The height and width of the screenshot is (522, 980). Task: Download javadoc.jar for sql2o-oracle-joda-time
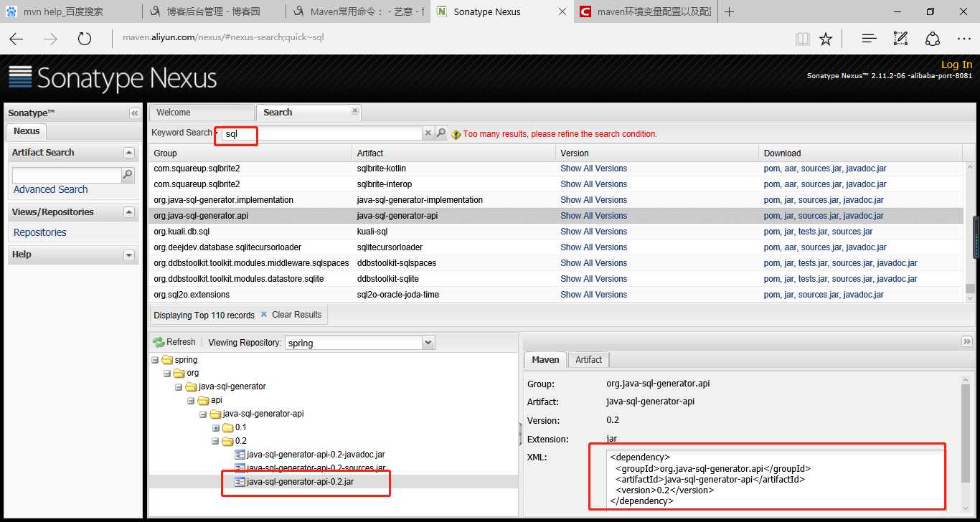tap(863, 295)
